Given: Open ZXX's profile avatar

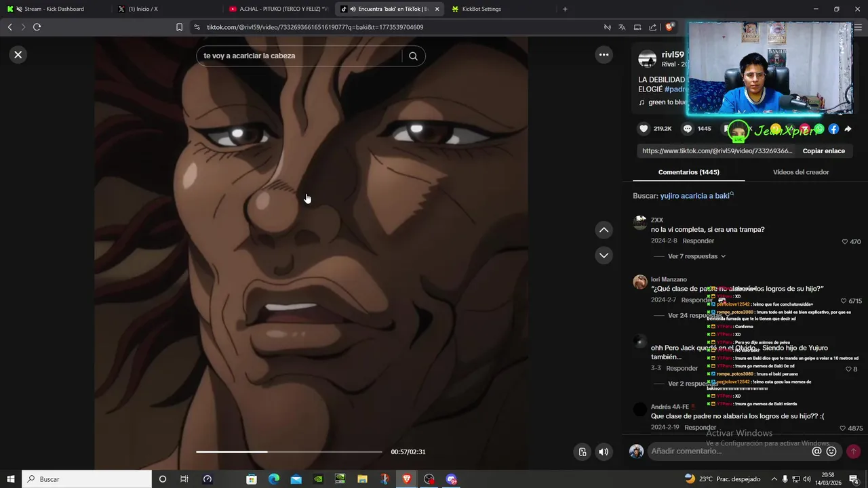Looking at the screenshot, I should [639, 222].
